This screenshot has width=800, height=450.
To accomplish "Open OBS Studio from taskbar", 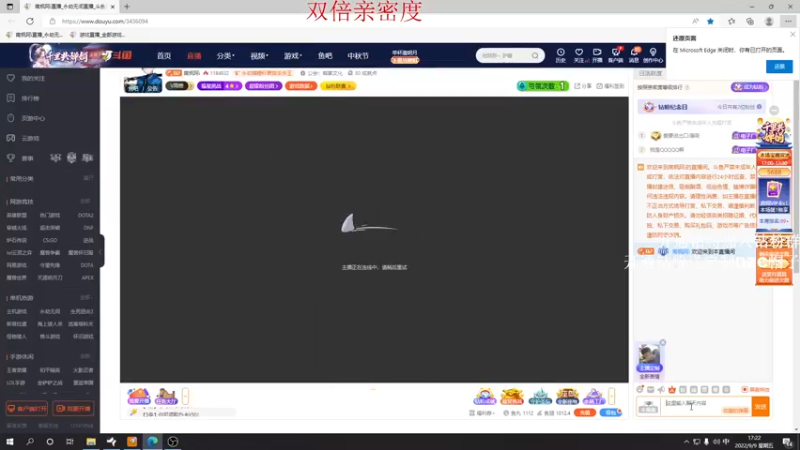I will pyautogui.click(x=173, y=441).
